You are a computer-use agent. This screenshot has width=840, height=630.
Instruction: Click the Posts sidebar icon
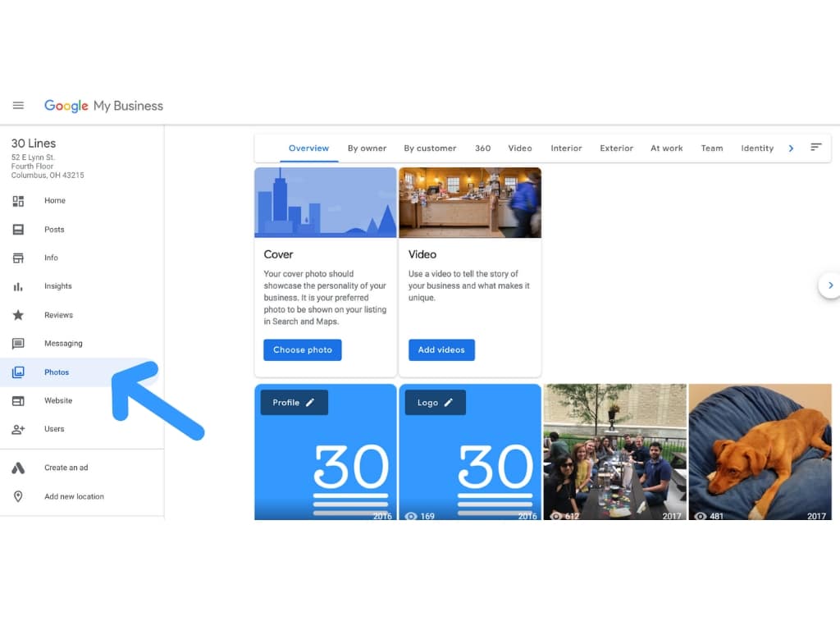pyautogui.click(x=18, y=230)
